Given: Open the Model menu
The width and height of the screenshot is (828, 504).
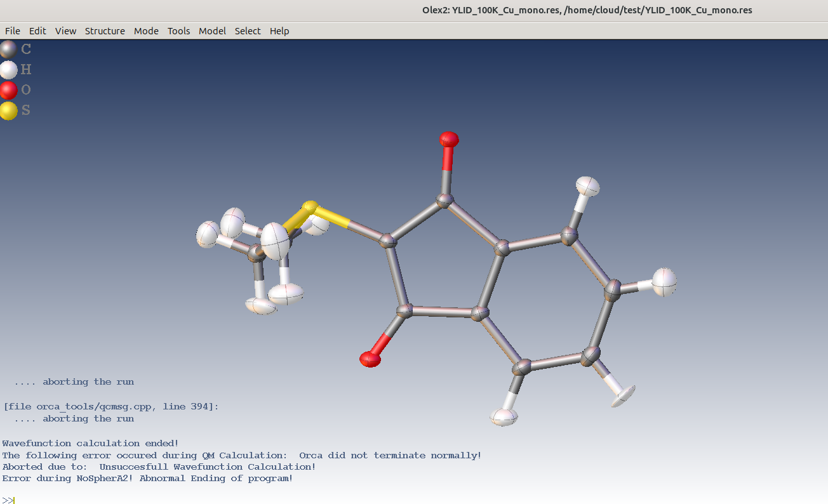Looking at the screenshot, I should 212,31.
